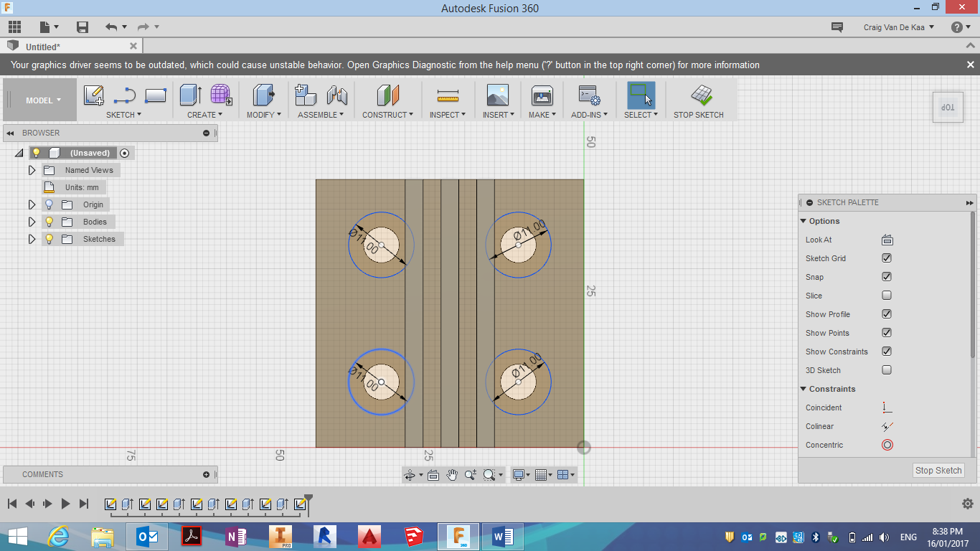Viewport: 980px width, 551px height.
Task: Click Stop Sketch icon in the toolbar
Action: click(x=701, y=95)
